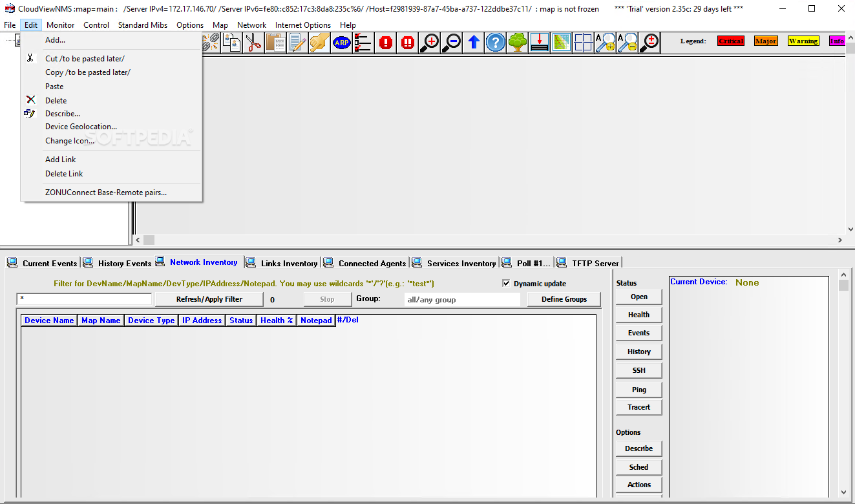This screenshot has height=504, width=855.
Task: Click the blue up arrow icon
Action: coord(474,43)
